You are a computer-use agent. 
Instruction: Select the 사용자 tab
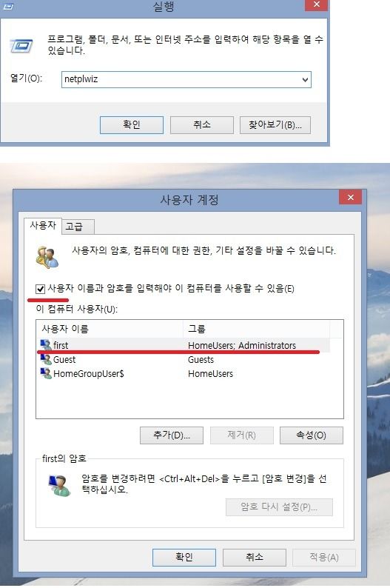(x=43, y=225)
